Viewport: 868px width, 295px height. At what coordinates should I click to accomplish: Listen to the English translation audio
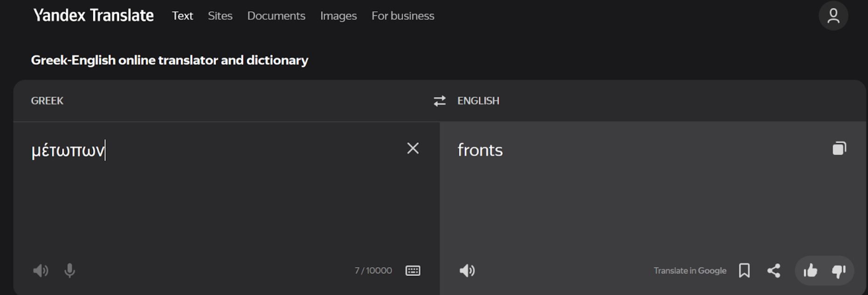(467, 270)
